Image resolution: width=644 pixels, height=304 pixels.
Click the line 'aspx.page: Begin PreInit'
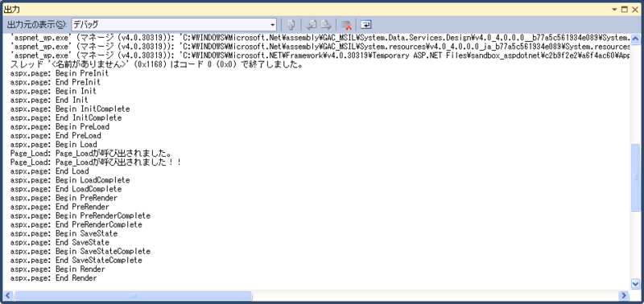(x=60, y=73)
